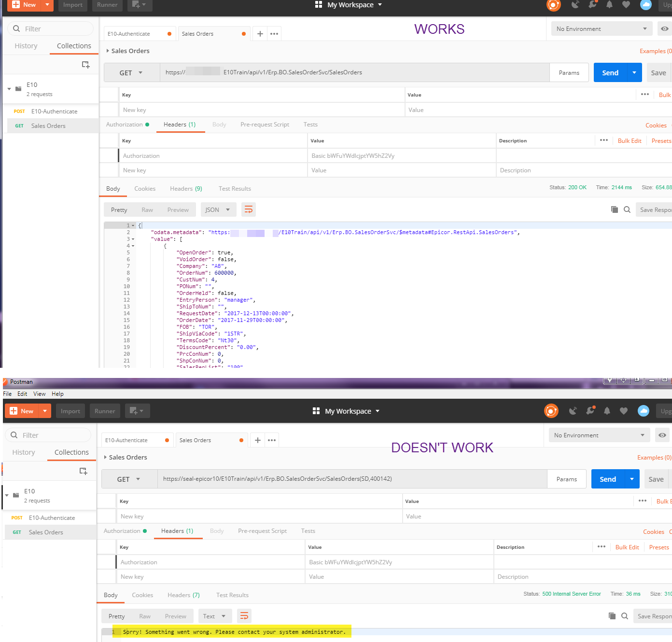Image resolution: width=672 pixels, height=642 pixels.
Task: Click the Filter search field in the top sidebar
Action: 50,29
